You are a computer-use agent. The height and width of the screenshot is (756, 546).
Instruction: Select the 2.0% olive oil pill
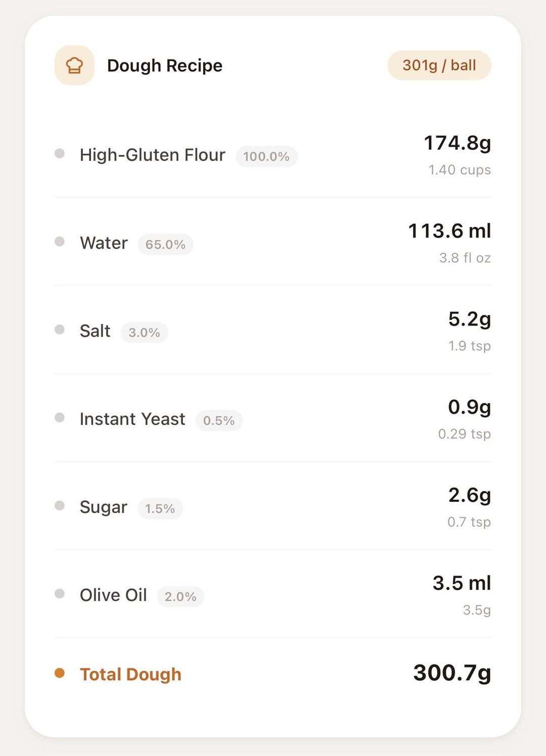coord(180,596)
